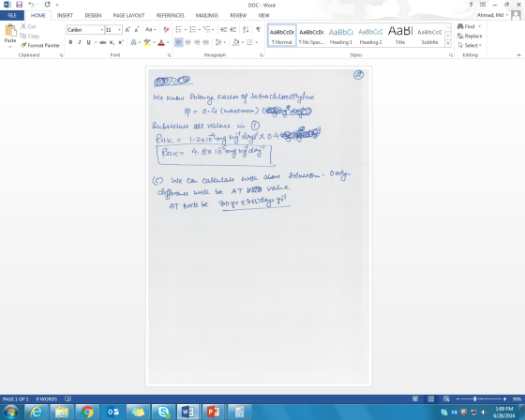Switch to the DESIGN tab
Screen dimensions: 525x420
[93, 15]
